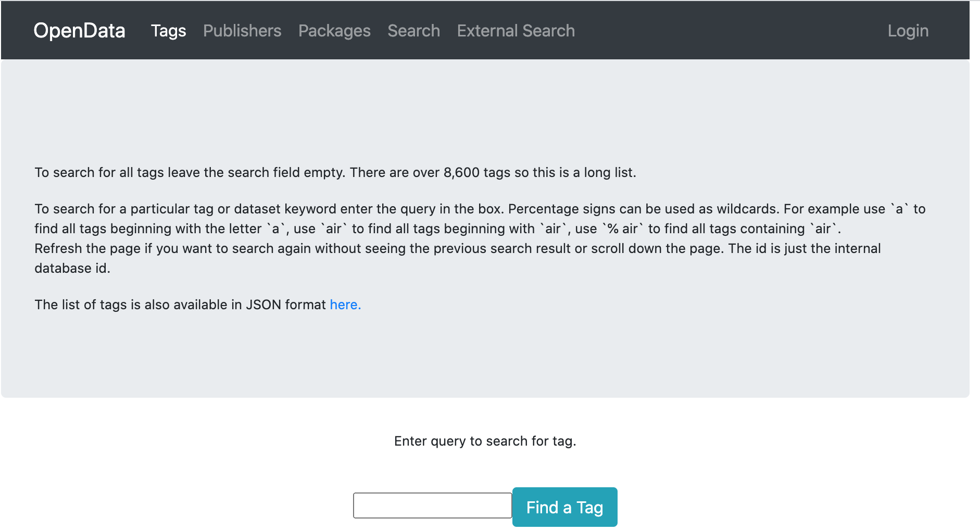Open the JSON format 'here' link
This screenshot has height=531, width=980.
(345, 305)
